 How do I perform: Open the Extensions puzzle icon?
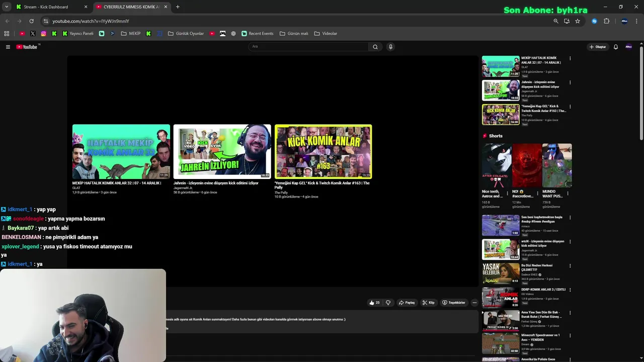606,21
